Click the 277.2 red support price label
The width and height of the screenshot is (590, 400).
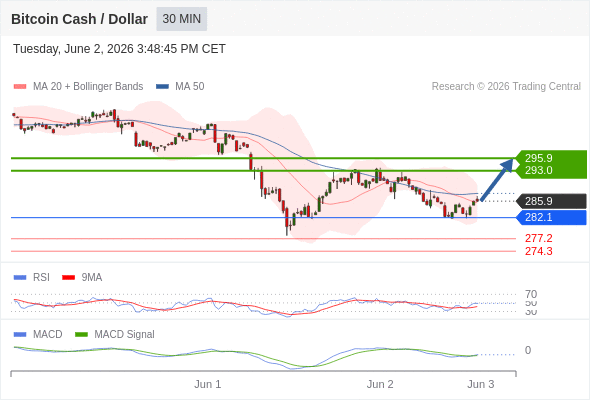(538, 238)
